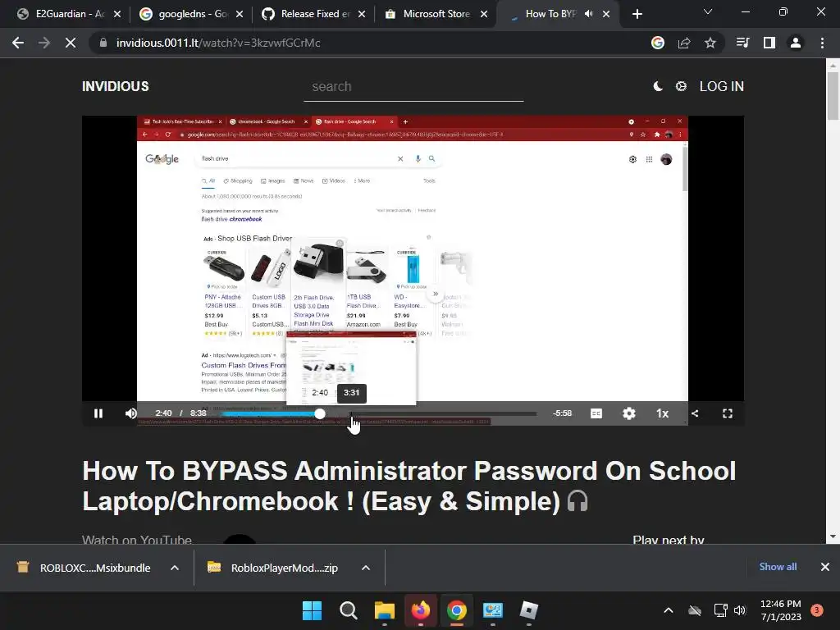840x630 pixels.
Task: Open Watch on YouTube link
Action: click(137, 540)
